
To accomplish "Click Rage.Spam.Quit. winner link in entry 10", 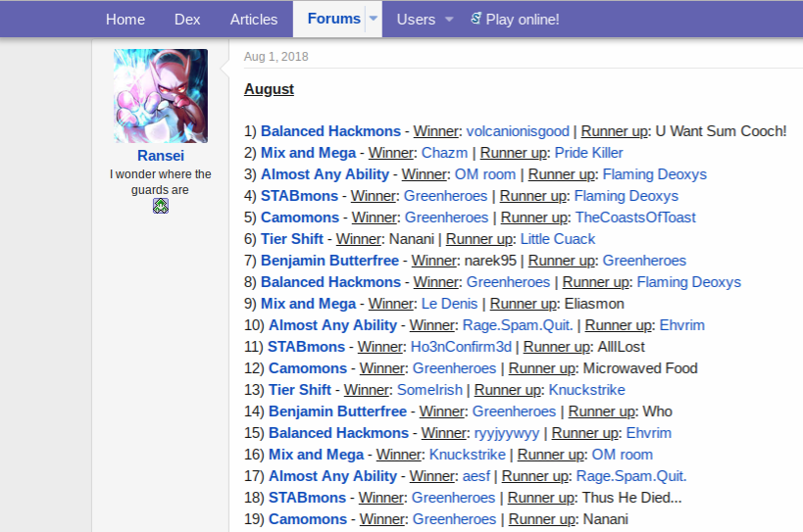I will (518, 325).
